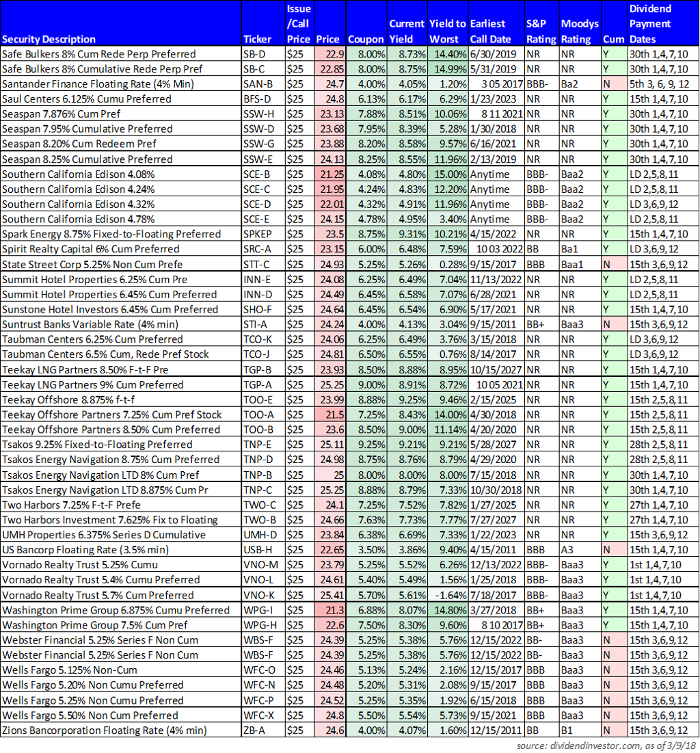Click Moodys rating B1 for Zions Bancorporation

(580, 730)
